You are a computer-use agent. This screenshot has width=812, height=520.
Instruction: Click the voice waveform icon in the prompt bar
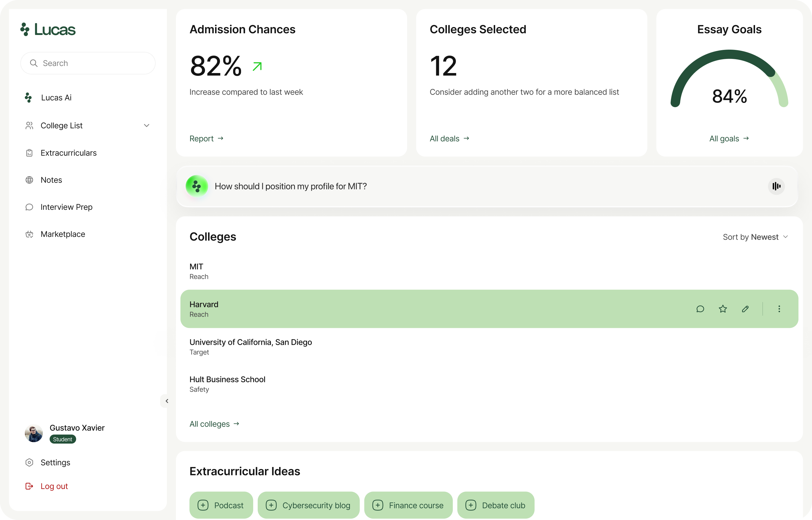pyautogui.click(x=776, y=186)
